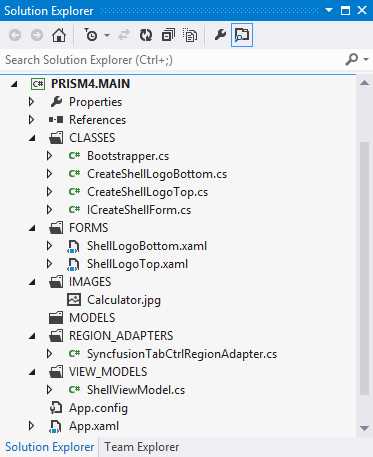This screenshot has width=373, height=457.
Task: Expand ICreateShellForm.cs node
Action: (49, 210)
